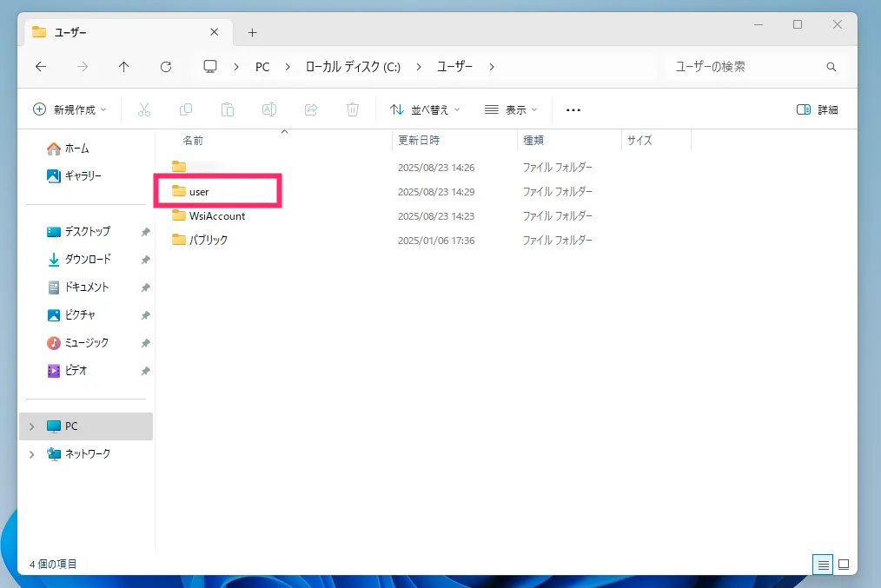The image size is (881, 588).
Task: Open the three-dots See more menu
Action: coord(573,110)
